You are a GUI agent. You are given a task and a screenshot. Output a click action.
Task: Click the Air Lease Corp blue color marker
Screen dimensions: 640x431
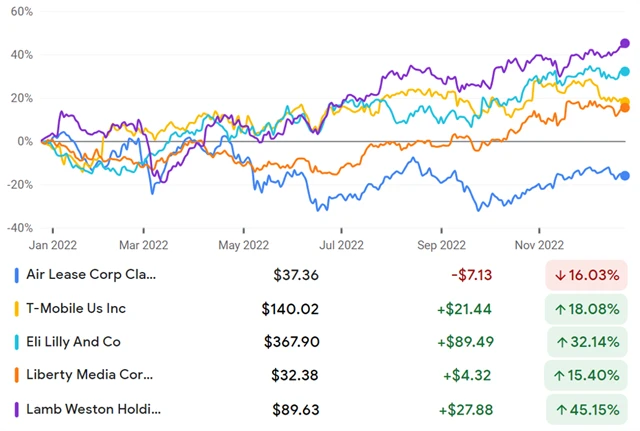tap(16, 274)
